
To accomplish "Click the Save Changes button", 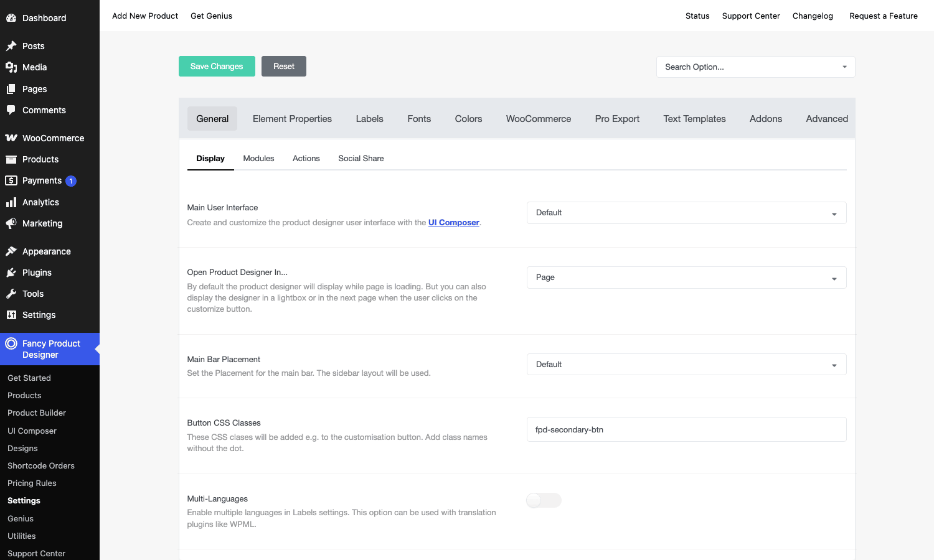I will tap(217, 67).
